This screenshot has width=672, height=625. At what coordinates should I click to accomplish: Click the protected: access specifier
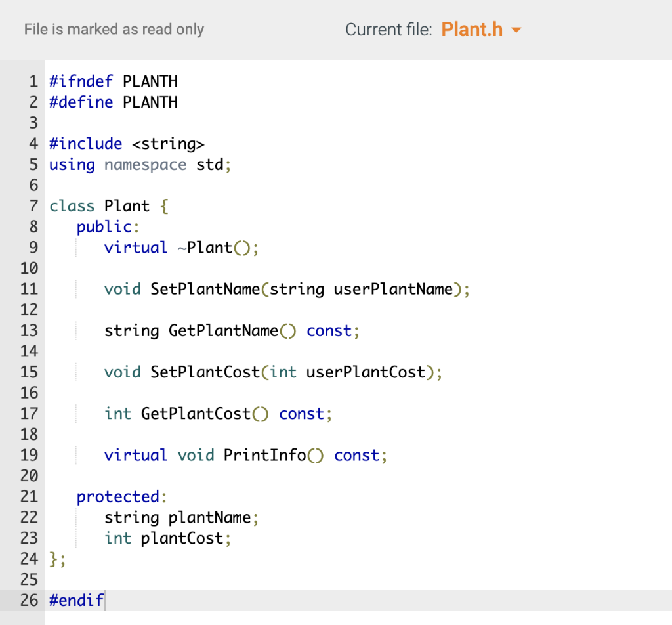click(120, 496)
